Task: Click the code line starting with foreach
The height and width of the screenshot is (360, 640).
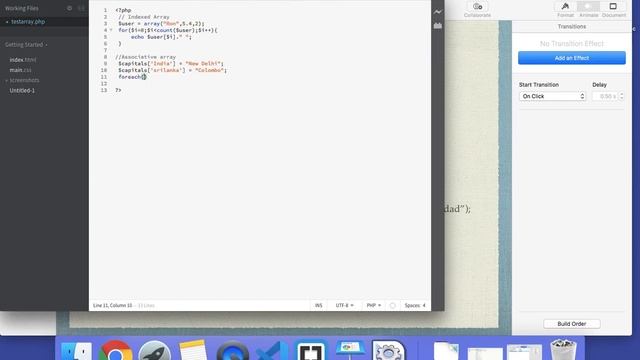Action: click(x=132, y=77)
